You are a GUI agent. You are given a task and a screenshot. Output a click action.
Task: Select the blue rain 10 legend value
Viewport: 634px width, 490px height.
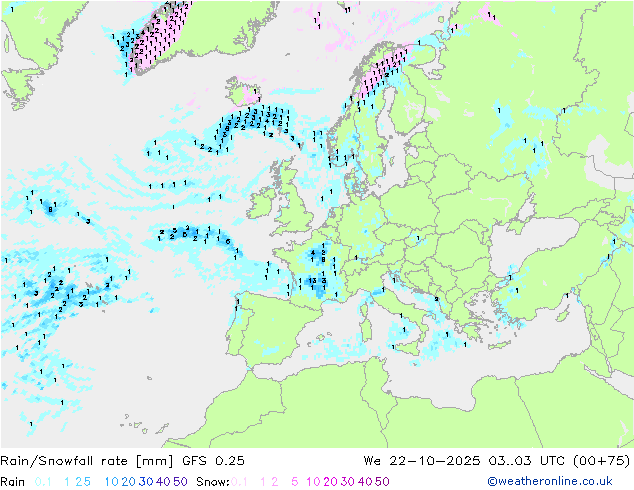point(111,482)
